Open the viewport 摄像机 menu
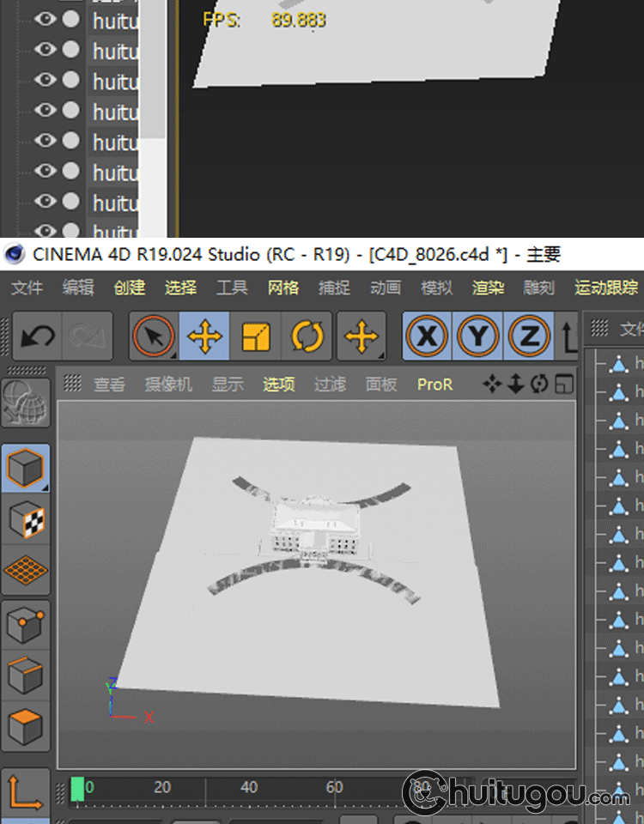 point(168,385)
